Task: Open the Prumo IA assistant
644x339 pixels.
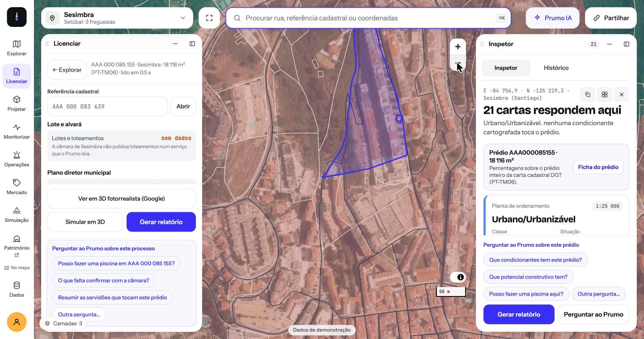Action: coord(553,18)
